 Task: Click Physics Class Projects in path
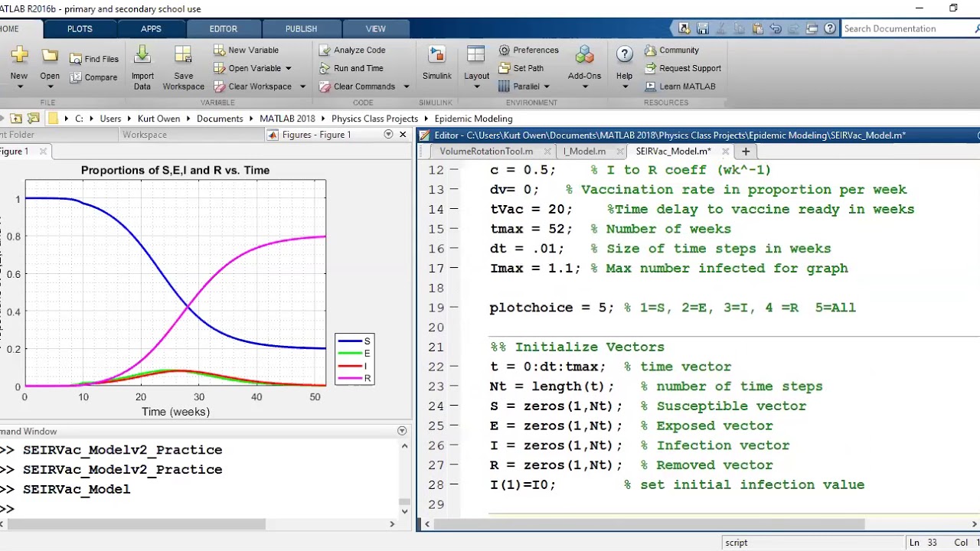click(x=374, y=119)
